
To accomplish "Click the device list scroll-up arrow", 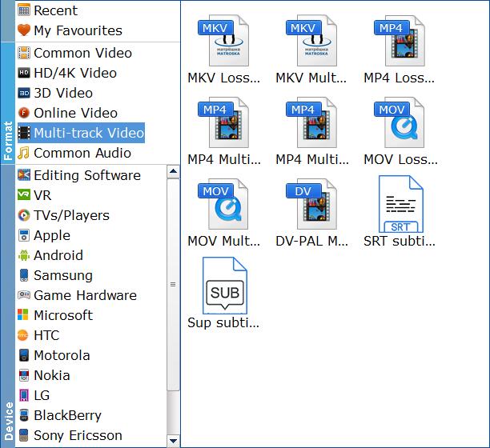I will [173, 172].
